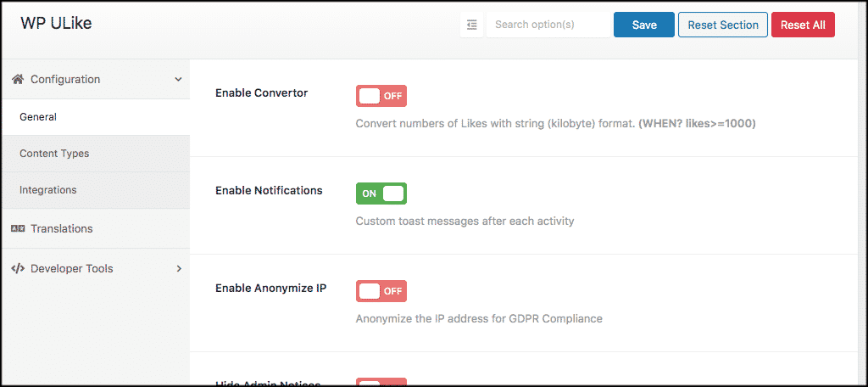Viewport: 868px width, 387px height.
Task: Toggle the Hide Admin Notices switch
Action: [381, 382]
